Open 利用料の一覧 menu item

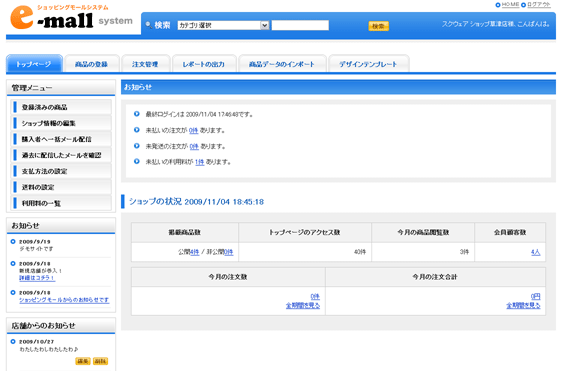61,203
